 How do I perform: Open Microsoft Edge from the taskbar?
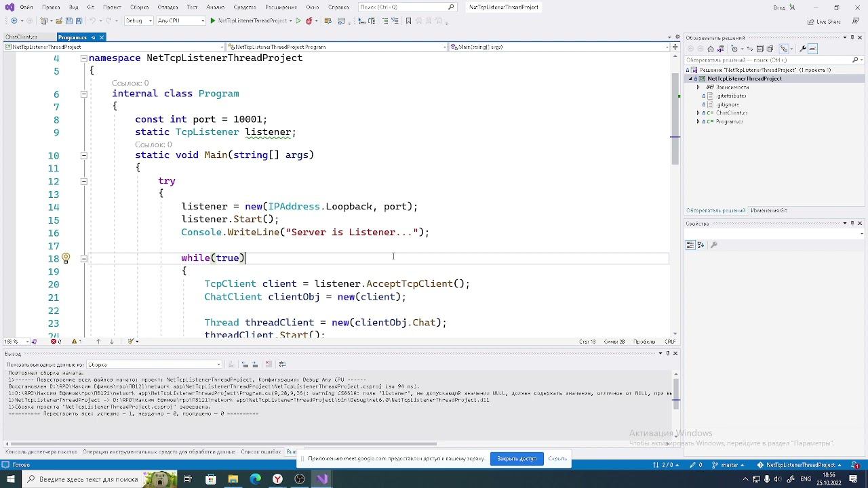(x=256, y=479)
